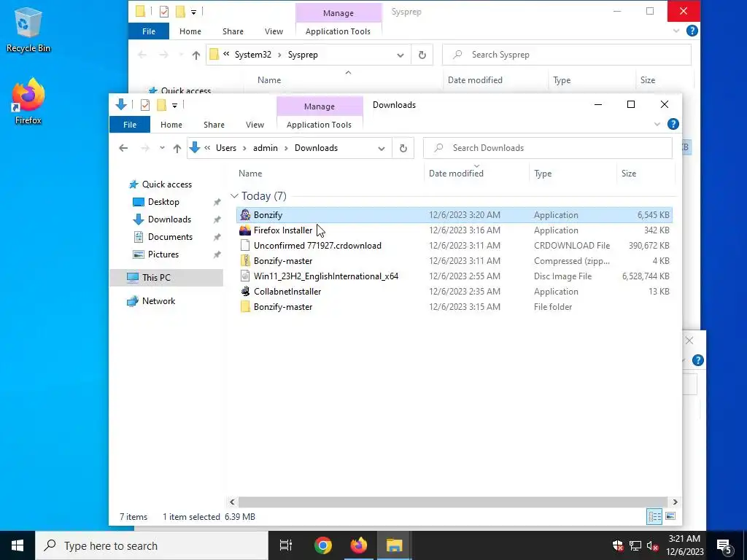747x560 pixels.
Task: Open the notification center icon
Action: point(724,545)
